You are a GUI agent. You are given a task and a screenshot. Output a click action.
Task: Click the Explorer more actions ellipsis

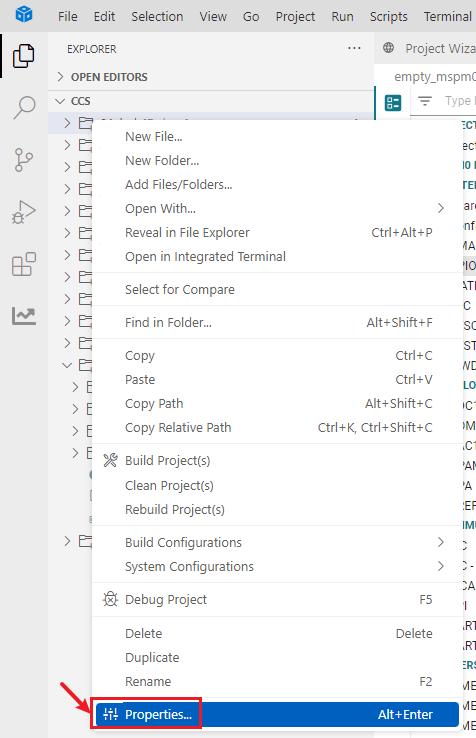[354, 48]
